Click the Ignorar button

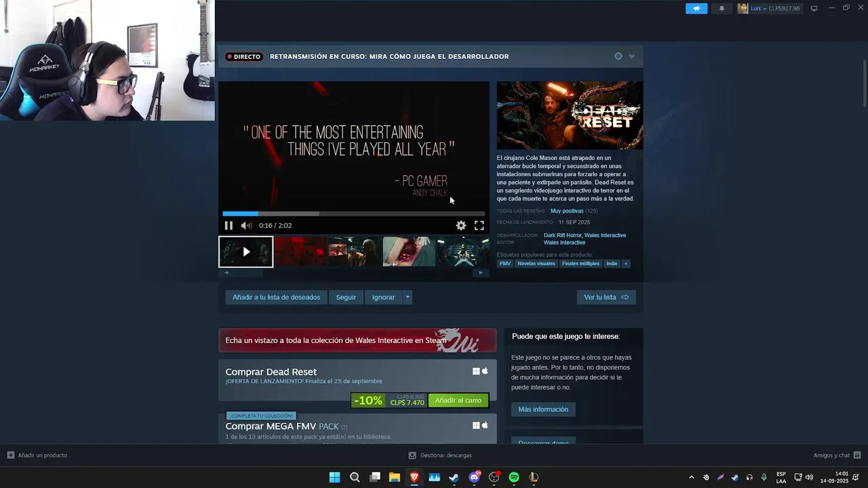click(x=383, y=297)
